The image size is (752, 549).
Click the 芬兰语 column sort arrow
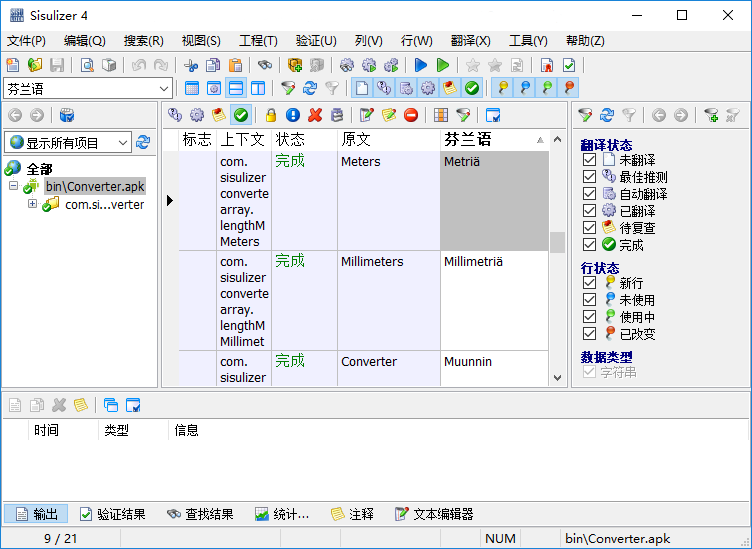pos(540,140)
